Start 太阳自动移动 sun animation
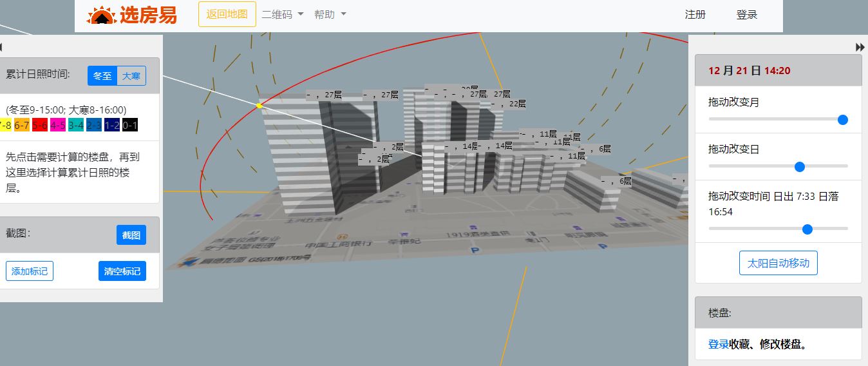868x366 pixels. click(x=778, y=263)
